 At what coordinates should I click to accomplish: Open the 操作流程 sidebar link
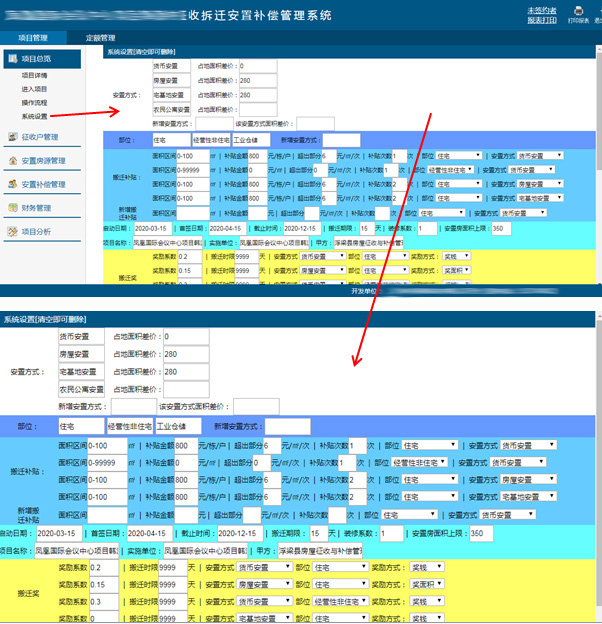[x=35, y=102]
